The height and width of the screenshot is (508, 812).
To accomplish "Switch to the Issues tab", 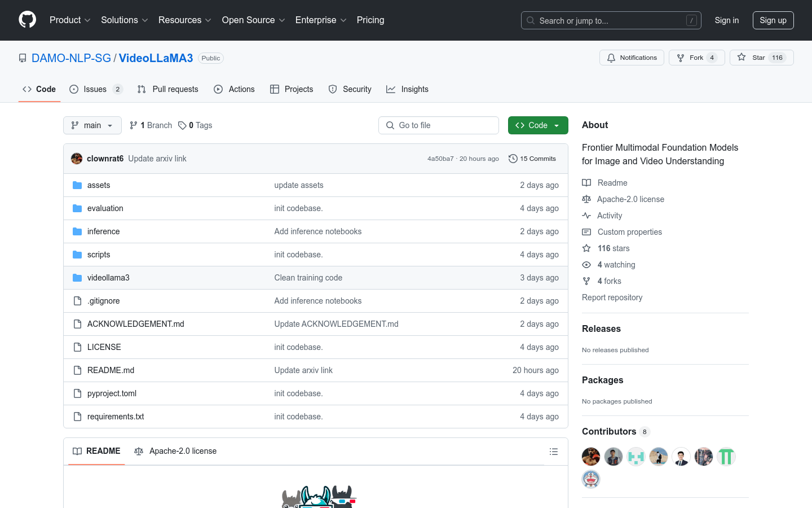I will click(95, 89).
